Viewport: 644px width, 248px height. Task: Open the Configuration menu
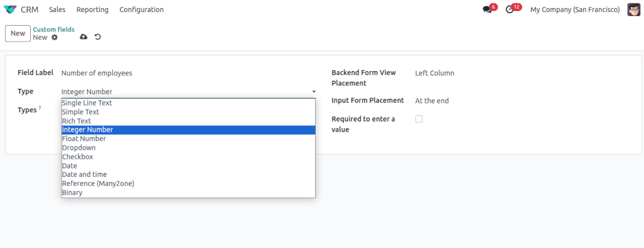click(141, 10)
